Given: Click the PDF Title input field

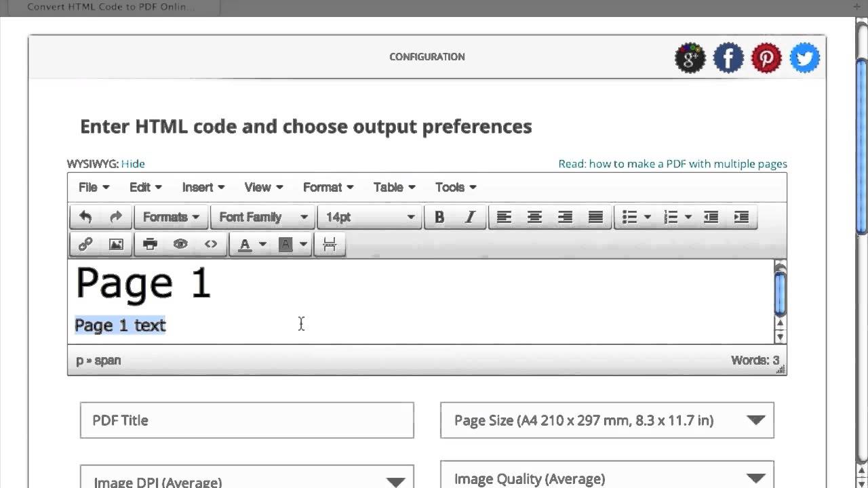Looking at the screenshot, I should pos(247,420).
